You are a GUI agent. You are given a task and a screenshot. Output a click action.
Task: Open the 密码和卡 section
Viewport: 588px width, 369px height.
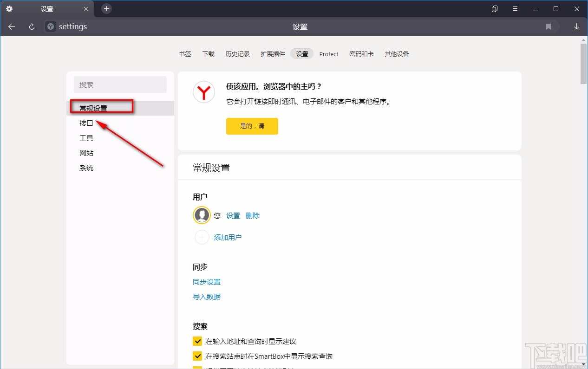(x=362, y=54)
